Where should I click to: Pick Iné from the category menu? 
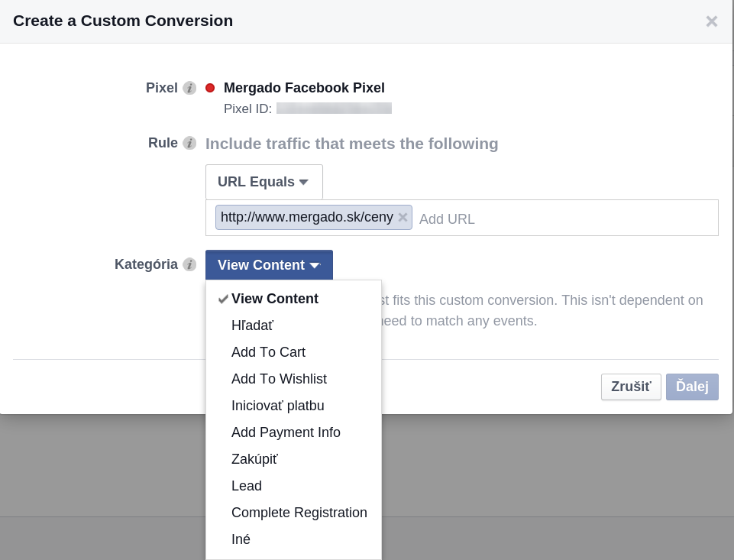241,539
